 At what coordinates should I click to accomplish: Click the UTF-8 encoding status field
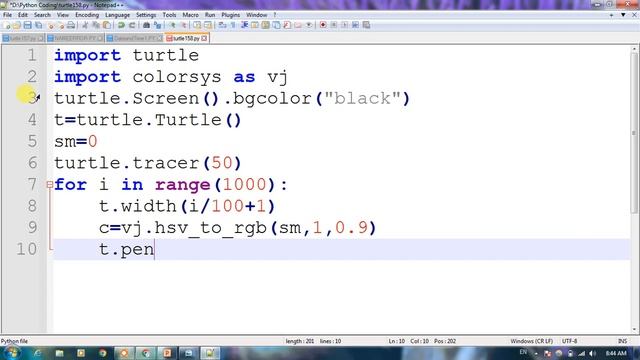(x=569, y=341)
